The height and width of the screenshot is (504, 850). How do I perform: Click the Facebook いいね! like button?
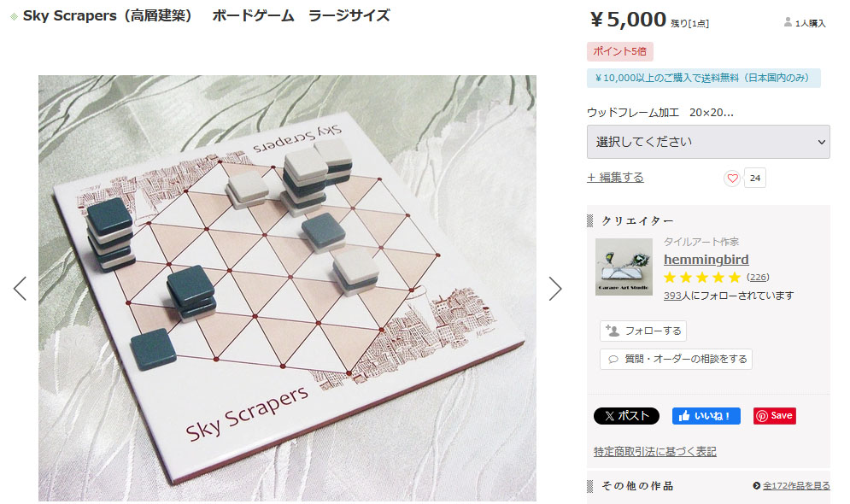click(x=706, y=416)
